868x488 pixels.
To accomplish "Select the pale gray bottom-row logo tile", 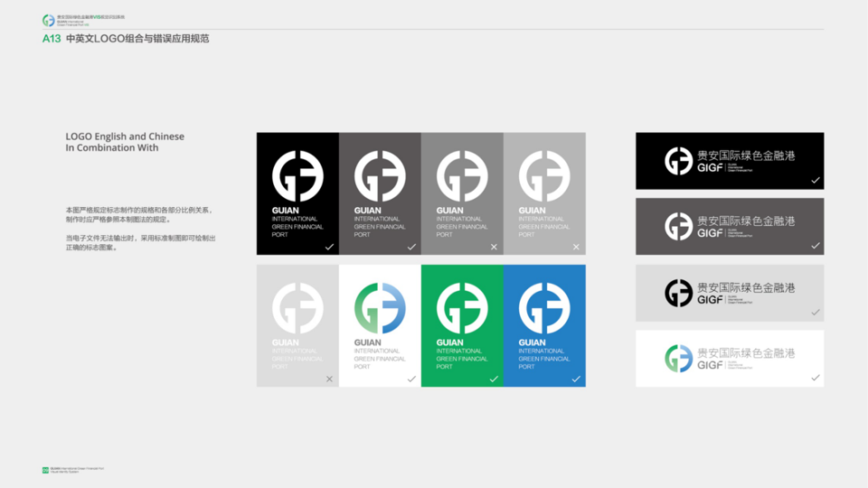I will (x=297, y=325).
